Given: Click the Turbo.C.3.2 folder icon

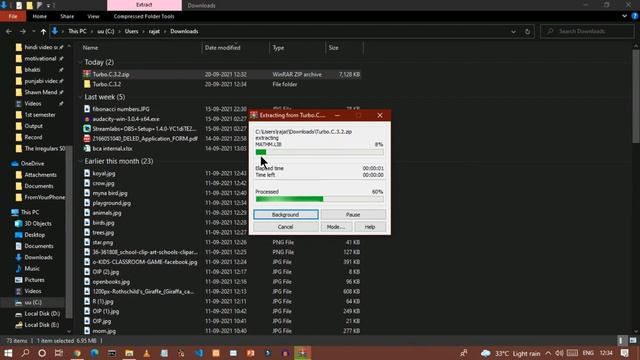Looking at the screenshot, I should 87,84.
